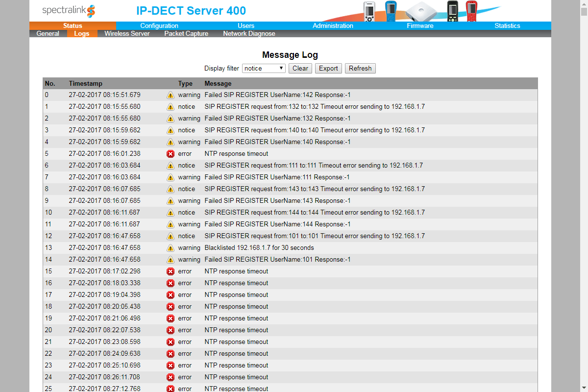Click warning icon in log row 14
Screen dimensions: 588x392
tap(171, 260)
